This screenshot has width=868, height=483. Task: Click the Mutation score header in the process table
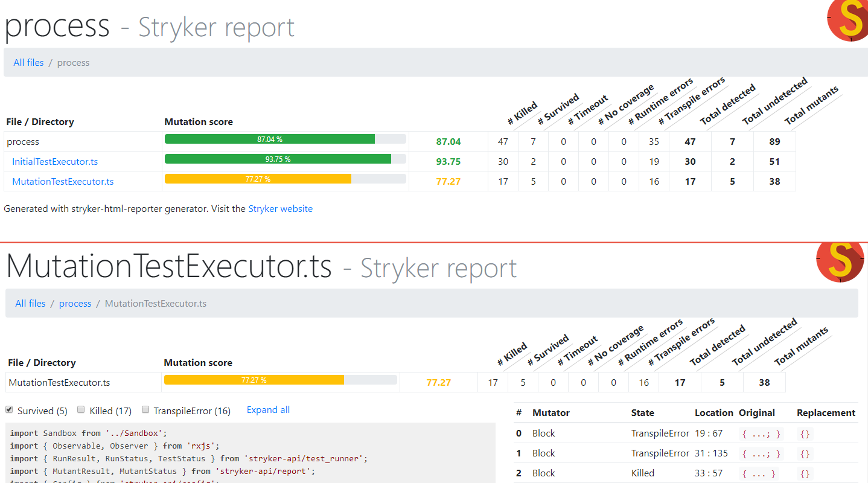click(x=199, y=121)
